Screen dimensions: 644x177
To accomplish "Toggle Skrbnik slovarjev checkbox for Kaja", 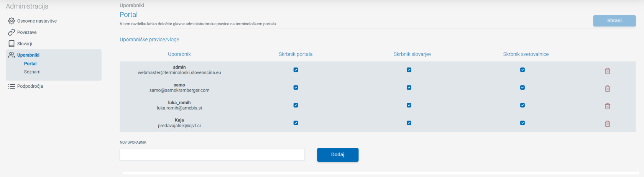I will [409, 123].
